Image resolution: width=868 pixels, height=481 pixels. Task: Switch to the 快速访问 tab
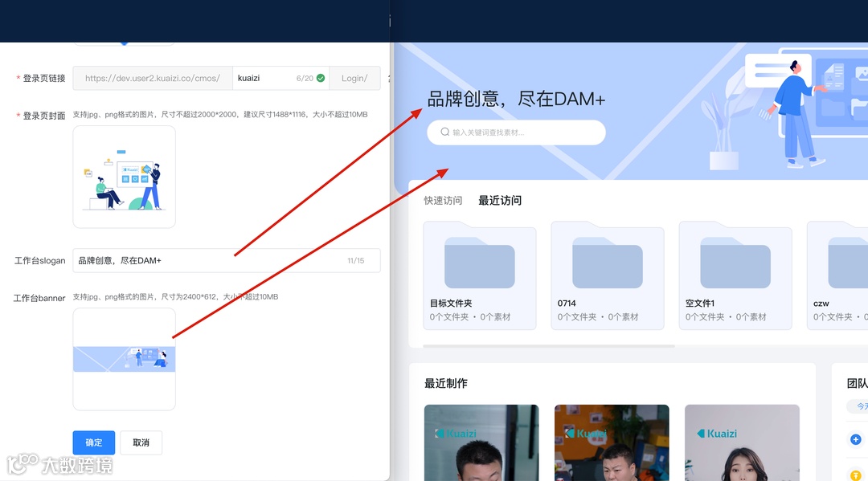(x=442, y=200)
